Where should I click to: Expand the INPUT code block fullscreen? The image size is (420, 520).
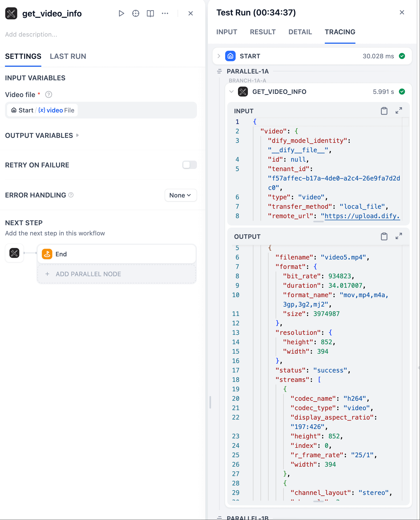click(x=399, y=111)
